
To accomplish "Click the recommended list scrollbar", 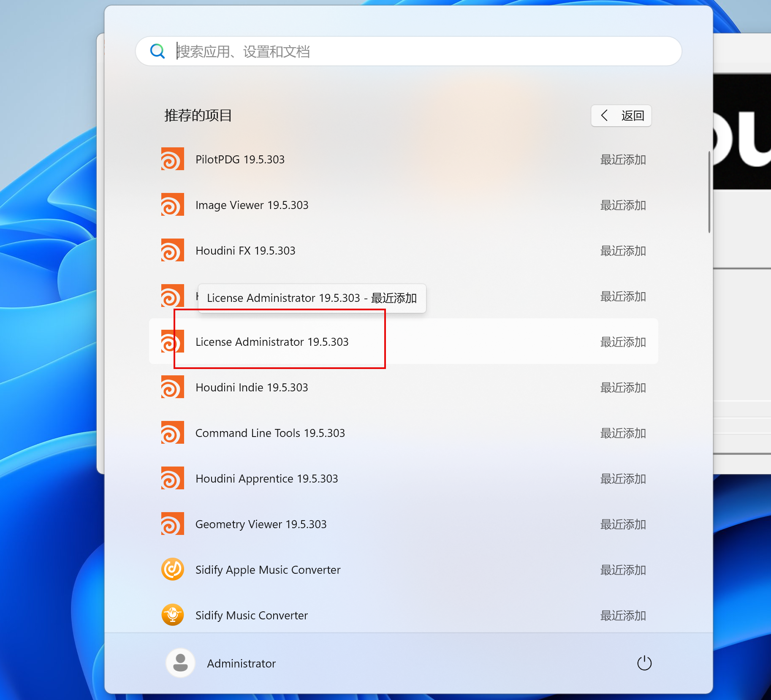I will tap(709, 192).
